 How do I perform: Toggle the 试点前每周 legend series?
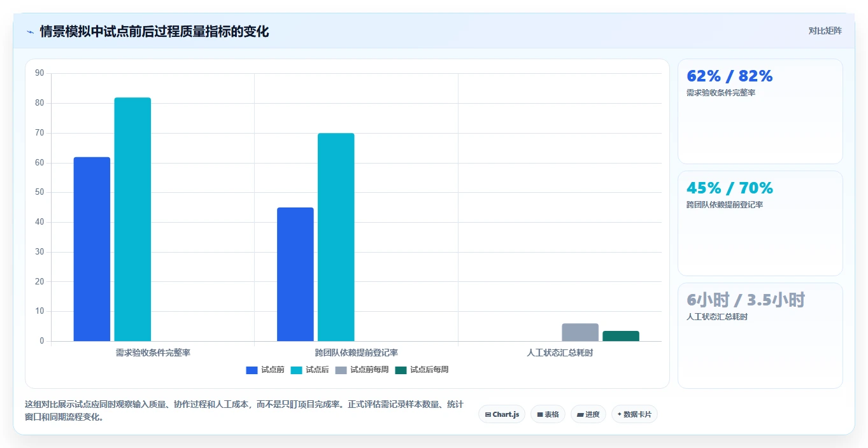362,370
